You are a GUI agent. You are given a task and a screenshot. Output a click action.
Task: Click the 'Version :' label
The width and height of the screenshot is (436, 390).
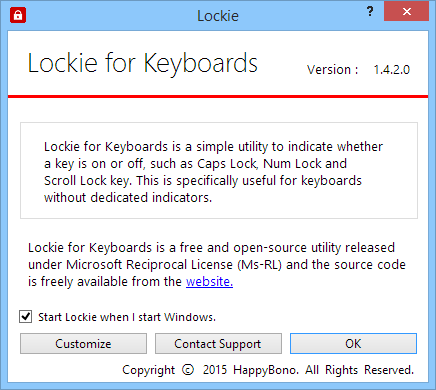pyautogui.click(x=333, y=70)
